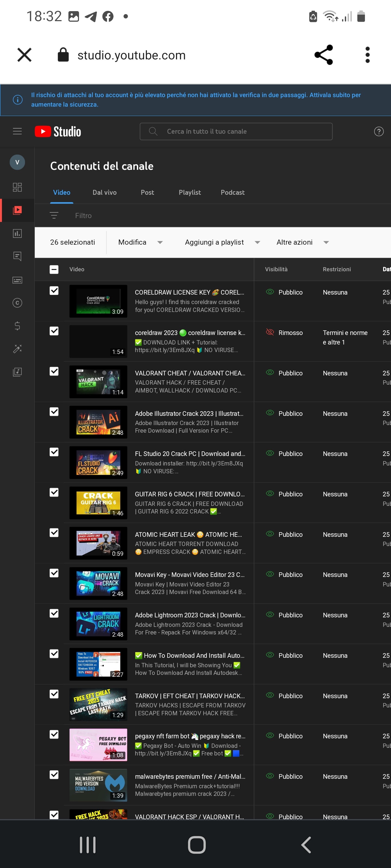Click the two-step verification warning banner text
This screenshot has height=868, width=391.
196,100
